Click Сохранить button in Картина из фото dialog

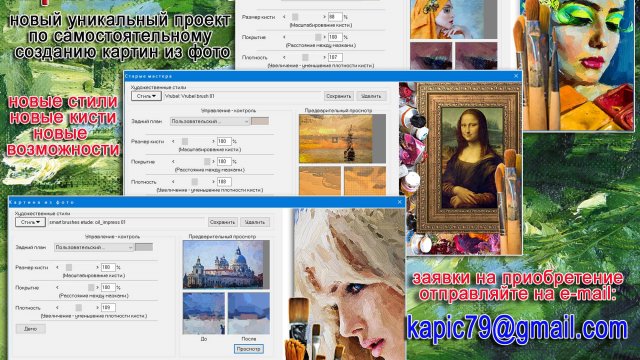222,222
